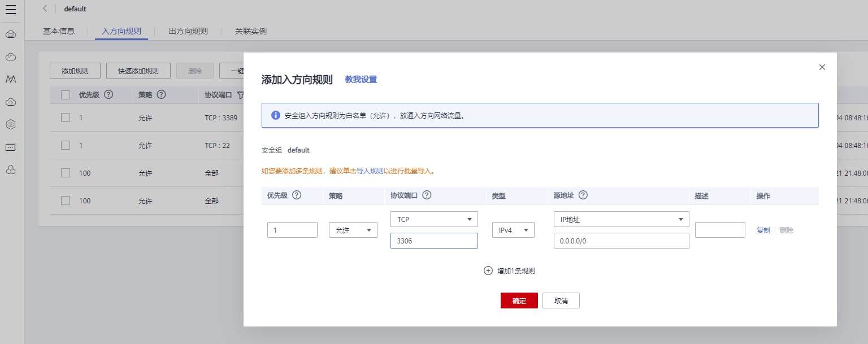Image resolution: width=868 pixels, height=344 pixels.
Task: Click the 安全组 default name in dialog
Action: (x=298, y=150)
